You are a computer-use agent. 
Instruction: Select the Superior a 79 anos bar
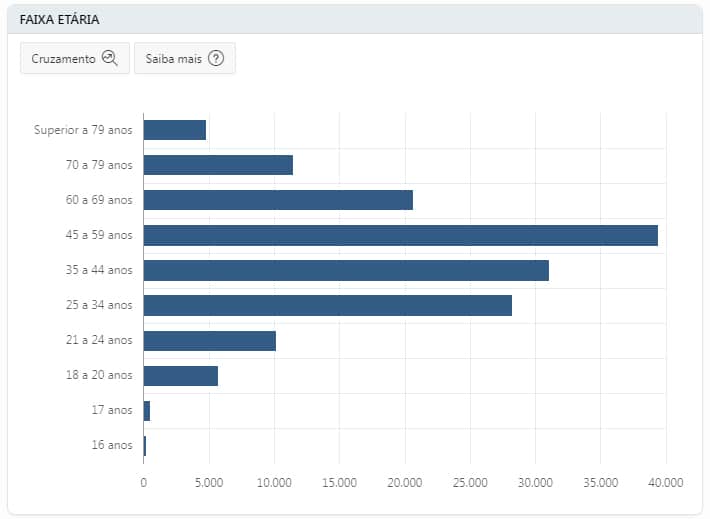175,130
